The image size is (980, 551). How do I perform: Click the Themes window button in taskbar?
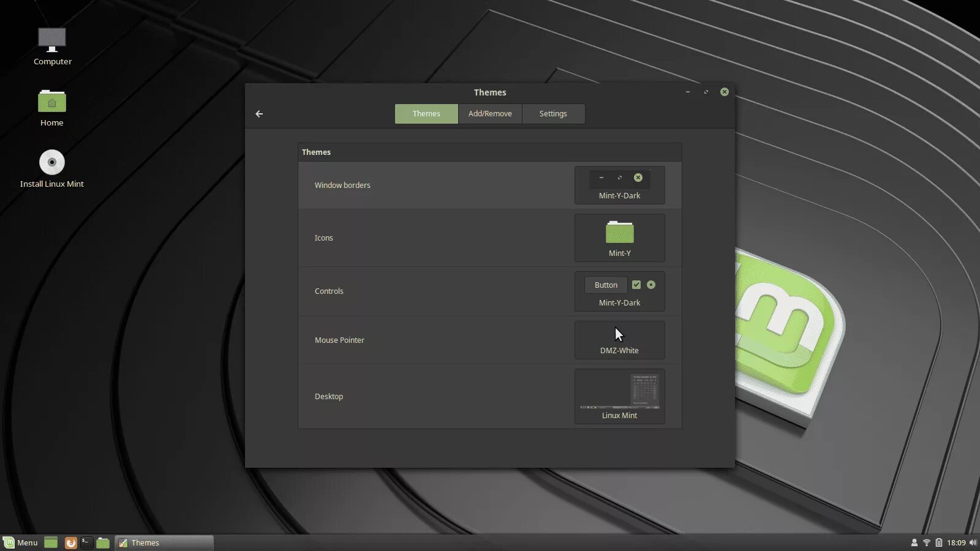point(164,542)
